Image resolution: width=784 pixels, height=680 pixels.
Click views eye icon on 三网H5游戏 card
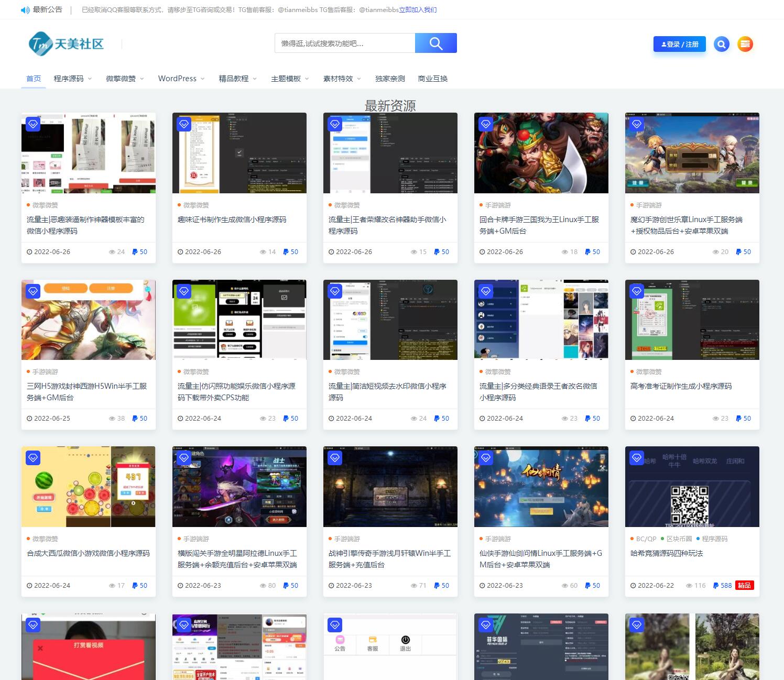pyautogui.click(x=112, y=419)
